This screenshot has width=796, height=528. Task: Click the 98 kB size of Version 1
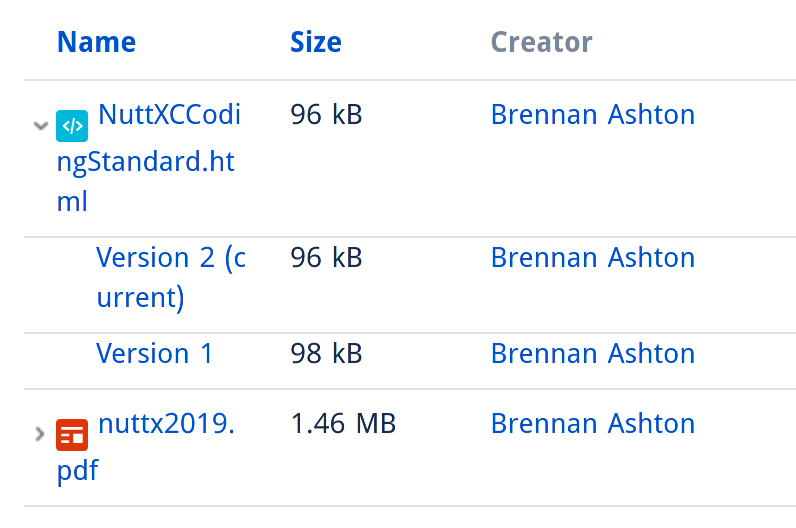coord(326,353)
